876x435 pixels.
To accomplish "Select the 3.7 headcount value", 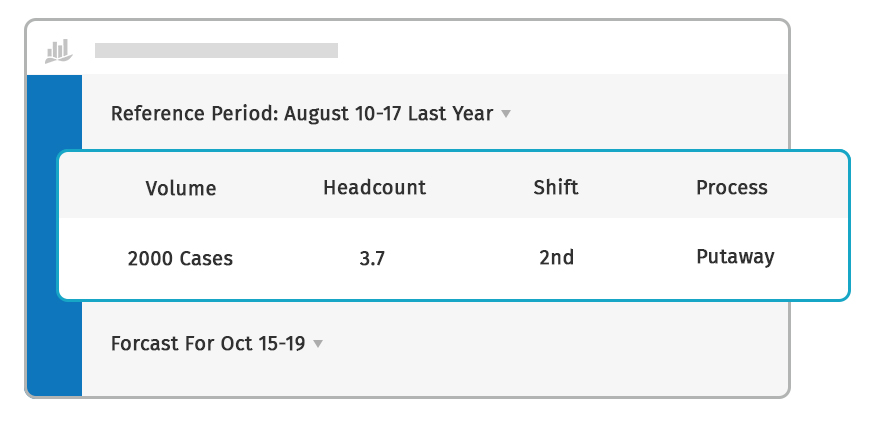I will tap(372, 258).
